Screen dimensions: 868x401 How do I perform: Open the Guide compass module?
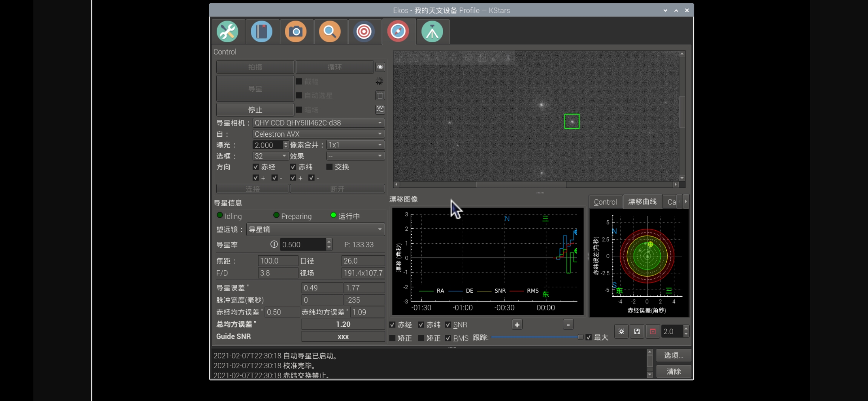[398, 32]
